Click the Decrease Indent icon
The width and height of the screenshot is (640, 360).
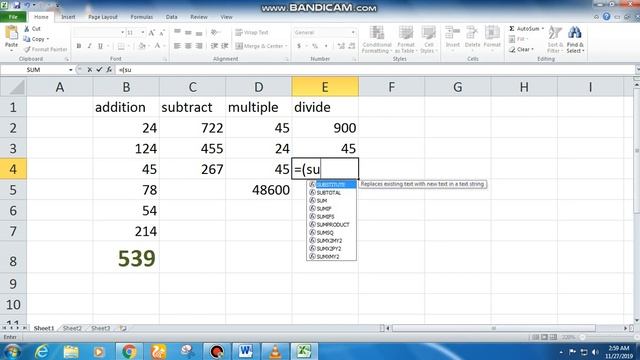214,46
